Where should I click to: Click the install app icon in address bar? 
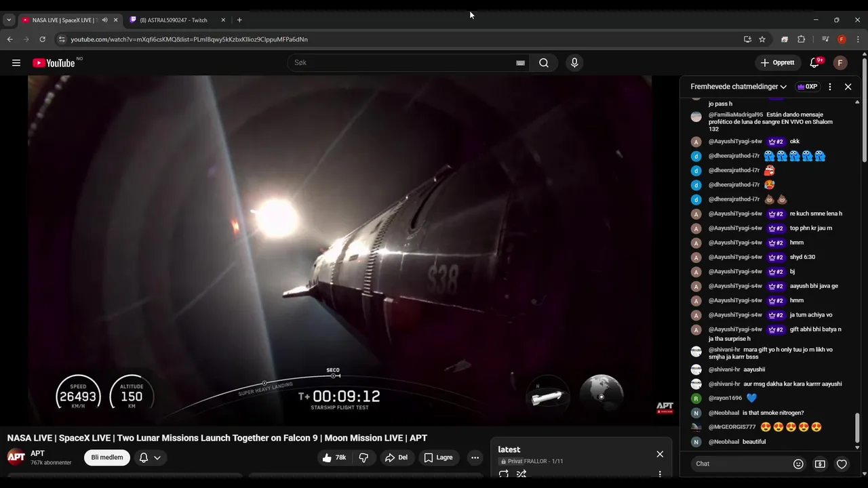[x=747, y=39]
